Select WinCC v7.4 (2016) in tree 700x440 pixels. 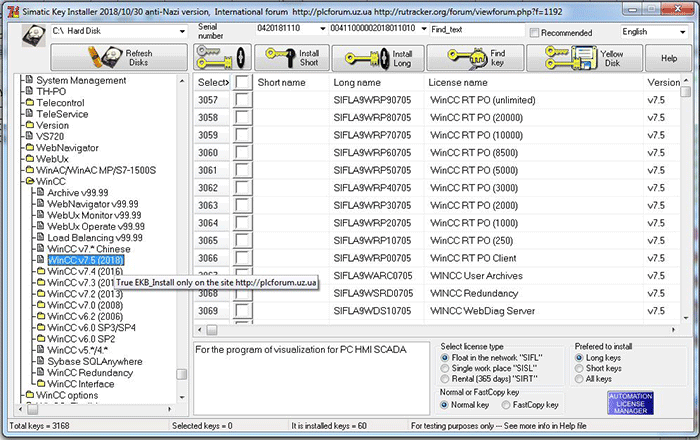click(84, 271)
